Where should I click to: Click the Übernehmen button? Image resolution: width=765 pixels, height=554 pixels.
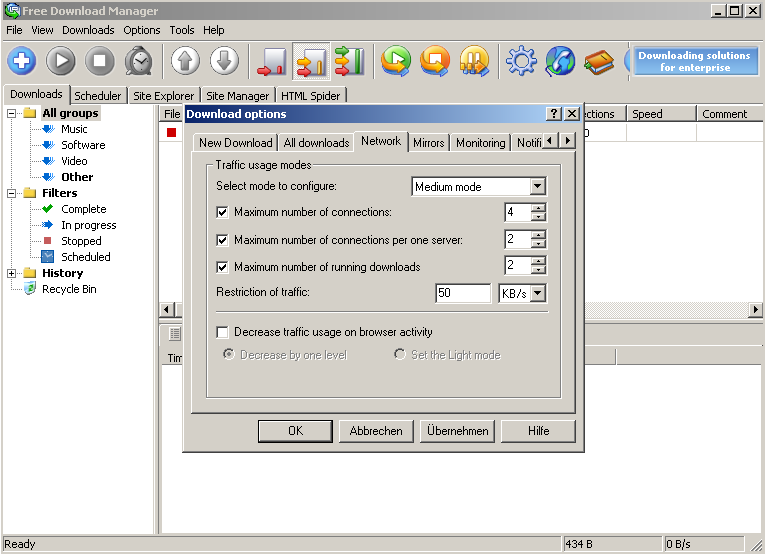click(457, 431)
